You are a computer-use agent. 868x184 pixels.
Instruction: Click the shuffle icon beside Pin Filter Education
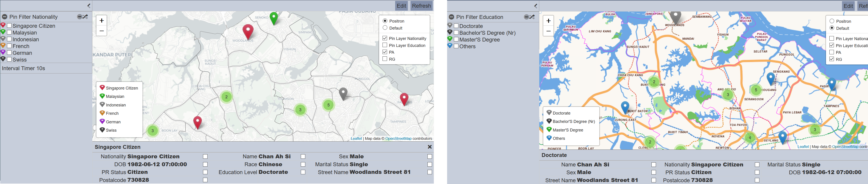coord(532,17)
